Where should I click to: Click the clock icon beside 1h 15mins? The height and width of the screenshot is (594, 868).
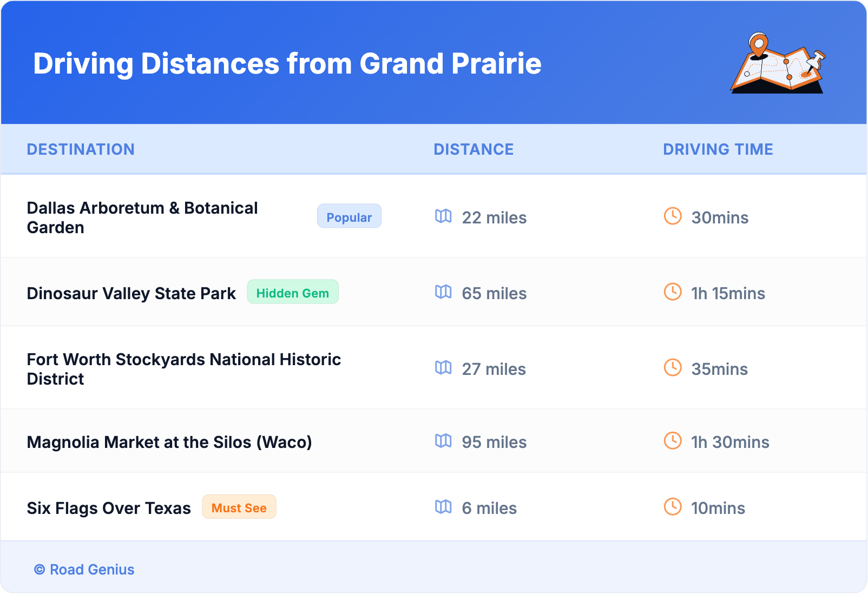coord(673,292)
